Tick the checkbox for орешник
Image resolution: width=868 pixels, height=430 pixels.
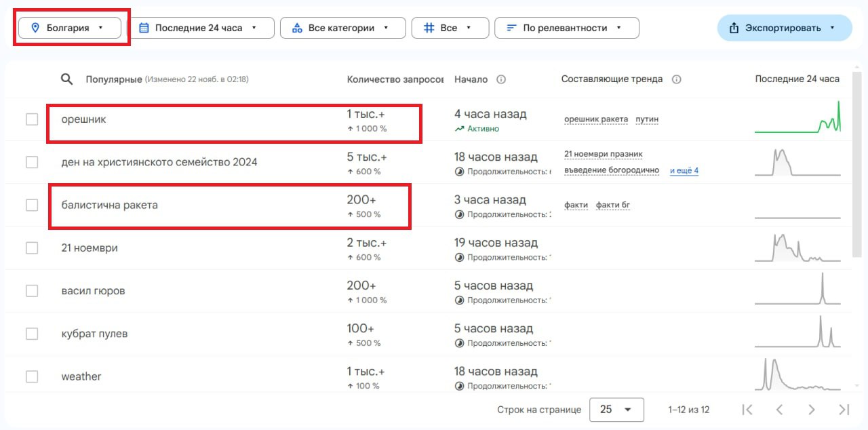click(x=32, y=119)
